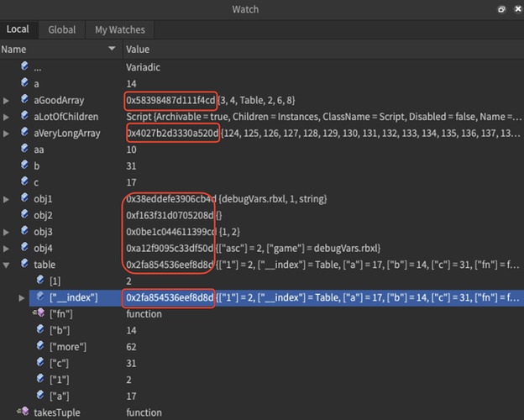Image resolution: width=524 pixels, height=420 pixels.
Task: Click the variable icon next to aGoodArray
Action: 24,98
